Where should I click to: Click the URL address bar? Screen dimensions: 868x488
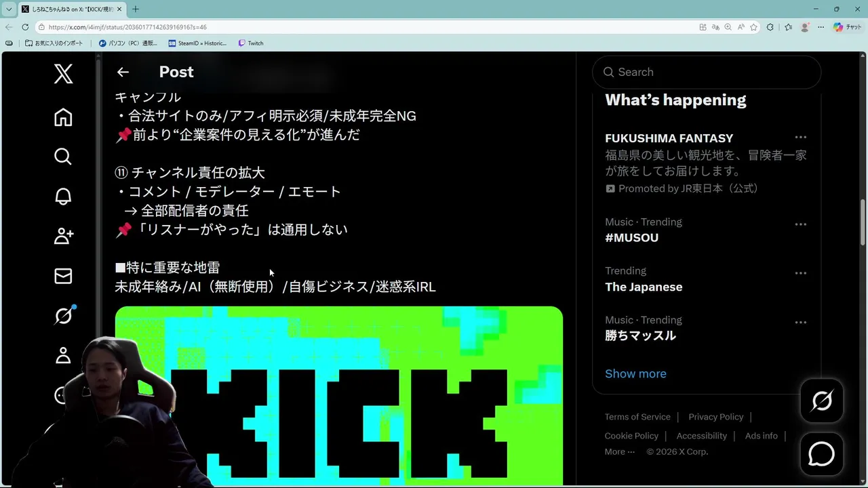366,27
